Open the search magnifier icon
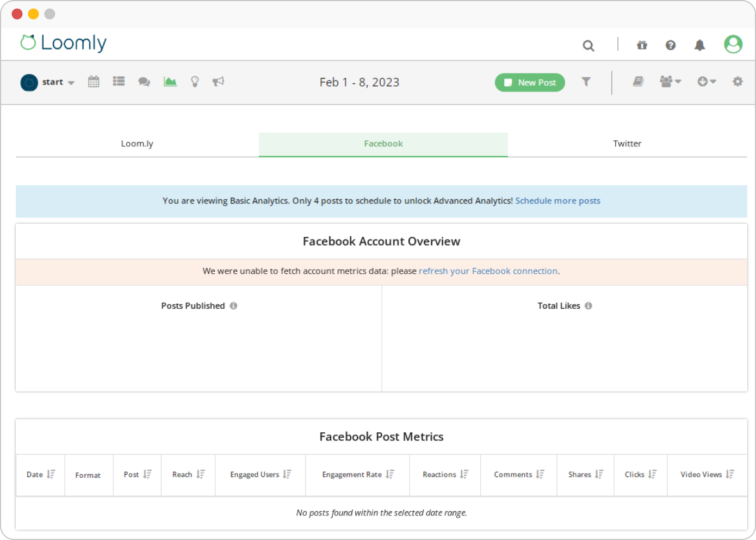This screenshot has width=756, height=540. click(588, 45)
